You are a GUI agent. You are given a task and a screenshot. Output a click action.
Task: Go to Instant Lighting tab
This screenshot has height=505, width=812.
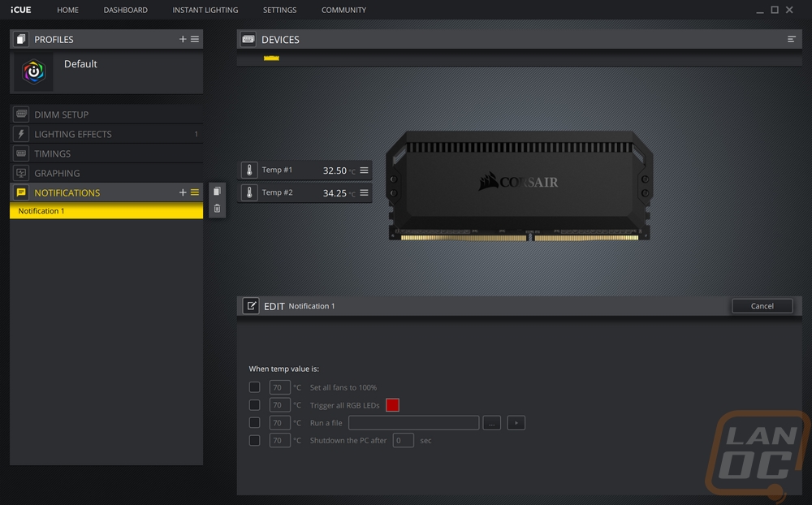tap(205, 10)
